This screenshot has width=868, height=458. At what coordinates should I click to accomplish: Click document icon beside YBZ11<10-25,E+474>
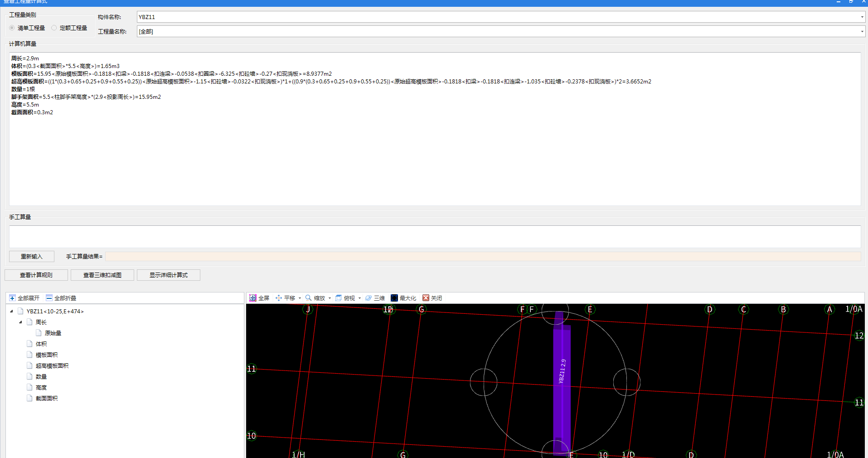[20, 311]
